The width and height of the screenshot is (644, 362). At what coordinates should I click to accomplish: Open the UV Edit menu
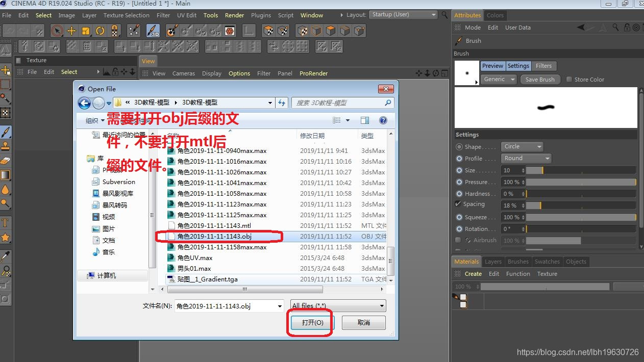187,15
